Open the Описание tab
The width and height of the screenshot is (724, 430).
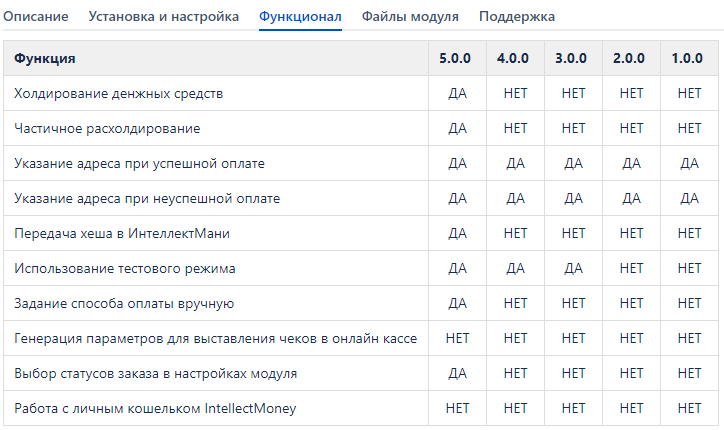coord(36,17)
